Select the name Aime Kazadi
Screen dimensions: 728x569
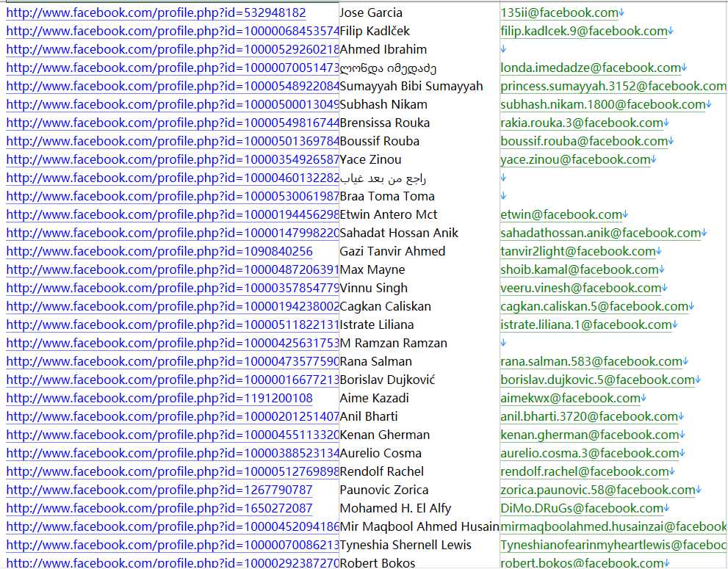click(375, 398)
